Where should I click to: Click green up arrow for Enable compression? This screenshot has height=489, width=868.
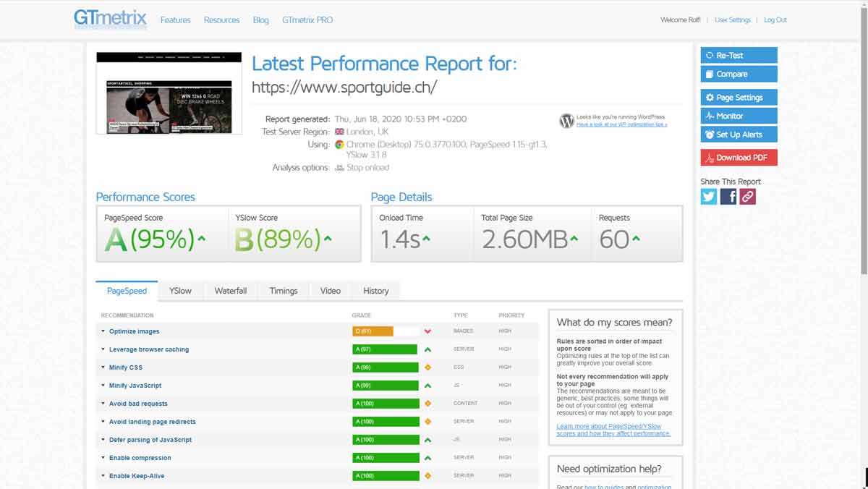pos(427,458)
